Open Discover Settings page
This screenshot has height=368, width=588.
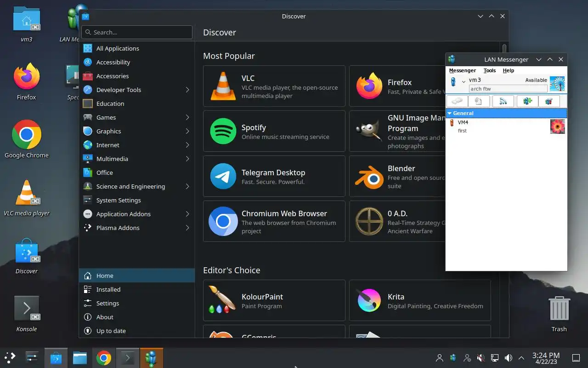(x=136, y=303)
